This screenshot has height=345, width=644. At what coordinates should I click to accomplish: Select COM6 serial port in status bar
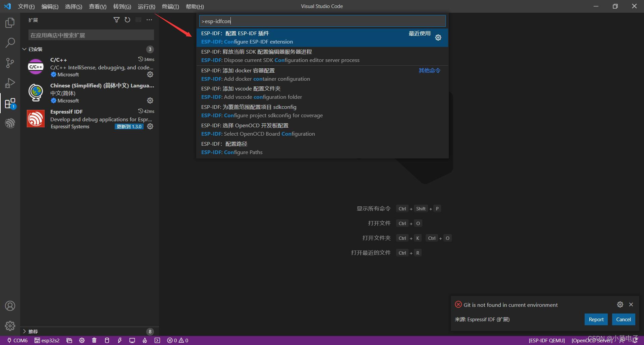pos(17,340)
